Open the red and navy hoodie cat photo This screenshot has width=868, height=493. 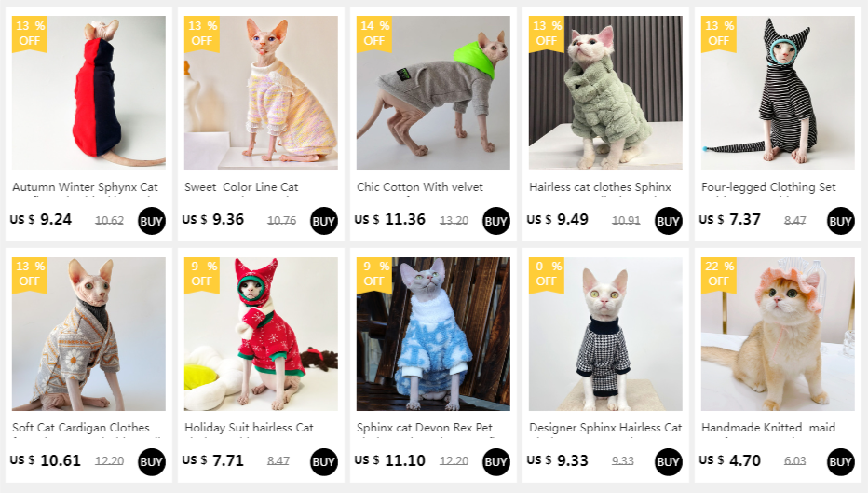click(88, 92)
